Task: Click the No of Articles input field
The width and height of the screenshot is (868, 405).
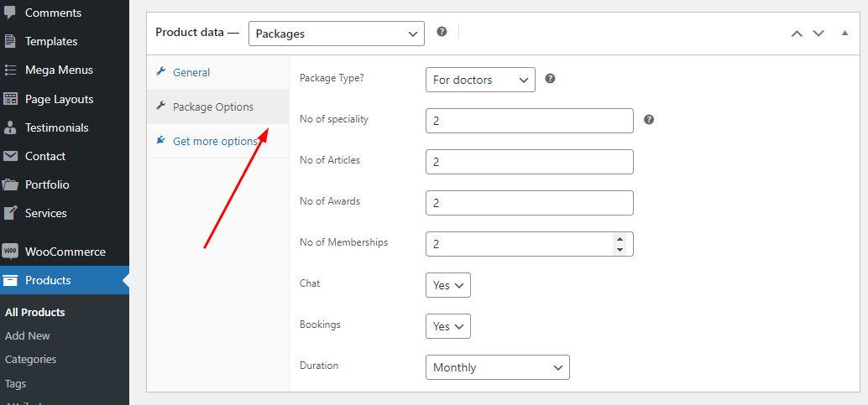Action: tap(529, 162)
